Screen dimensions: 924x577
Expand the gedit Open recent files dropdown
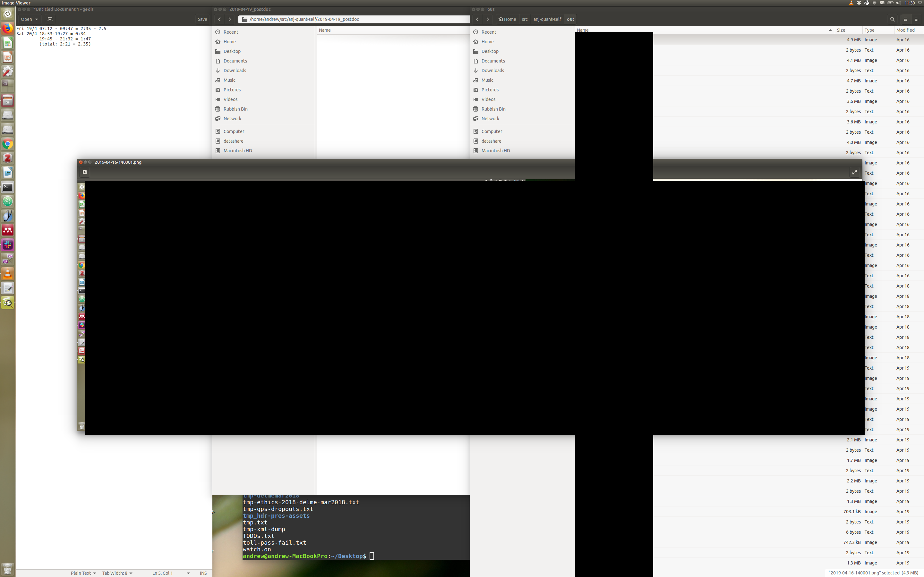(x=37, y=19)
